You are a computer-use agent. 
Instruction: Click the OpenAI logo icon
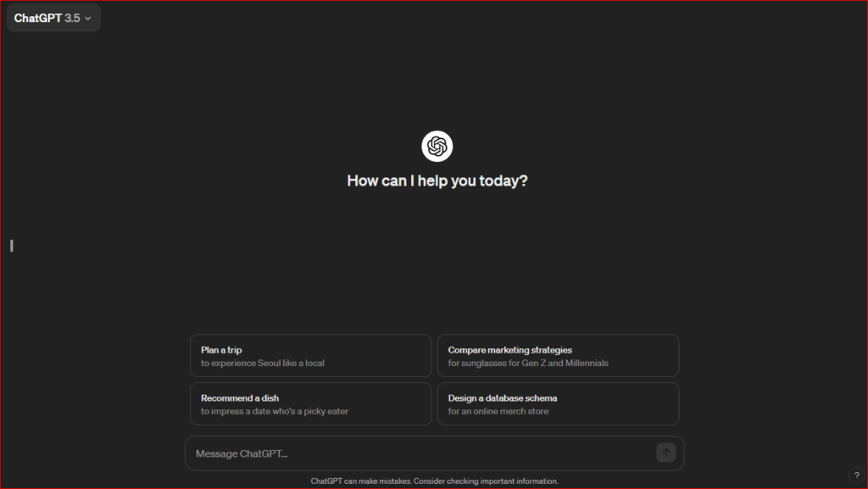[x=437, y=146]
